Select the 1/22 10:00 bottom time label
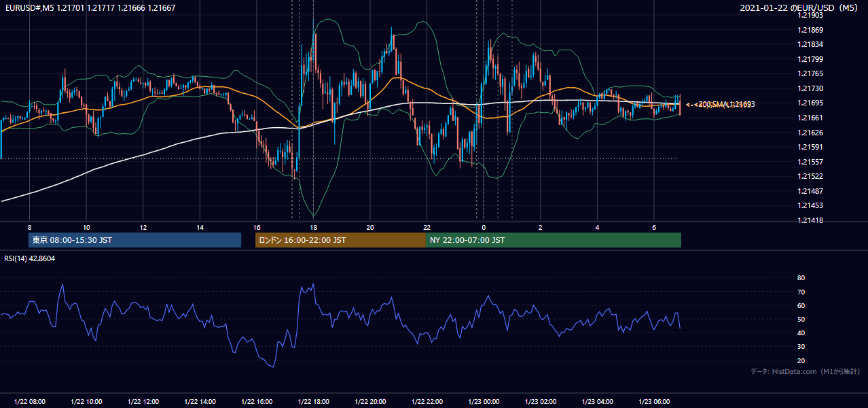868x408 pixels. click(x=86, y=402)
